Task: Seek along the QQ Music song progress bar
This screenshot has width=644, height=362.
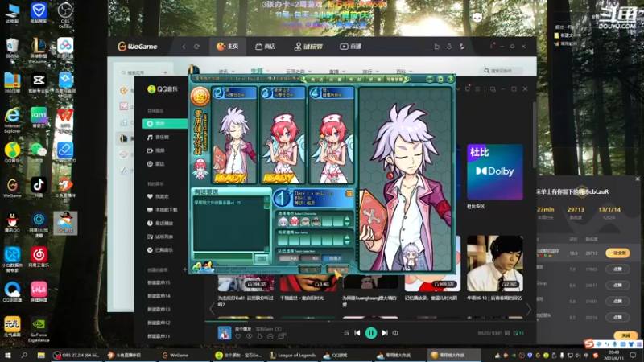Action: point(370,321)
